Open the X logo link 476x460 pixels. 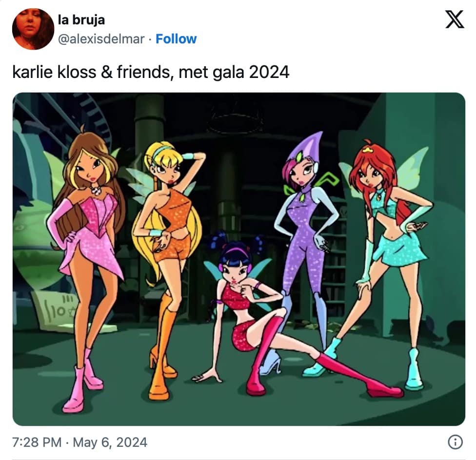(x=455, y=19)
